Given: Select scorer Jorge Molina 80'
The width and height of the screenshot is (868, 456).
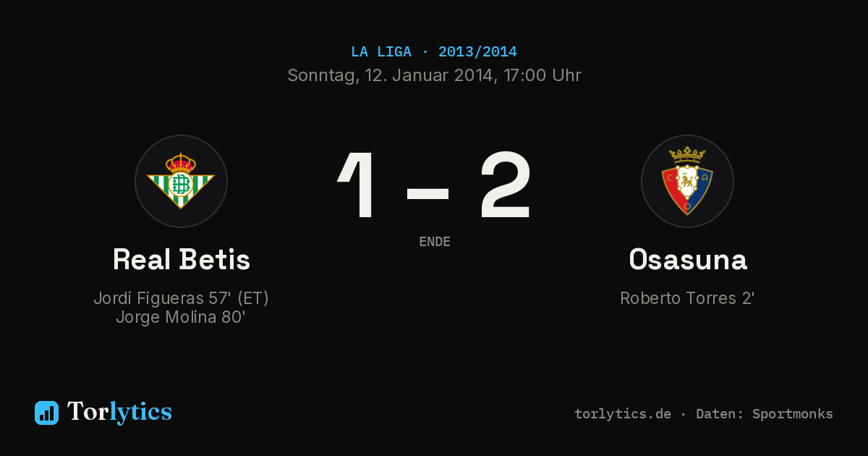Looking at the screenshot, I should 182,317.
